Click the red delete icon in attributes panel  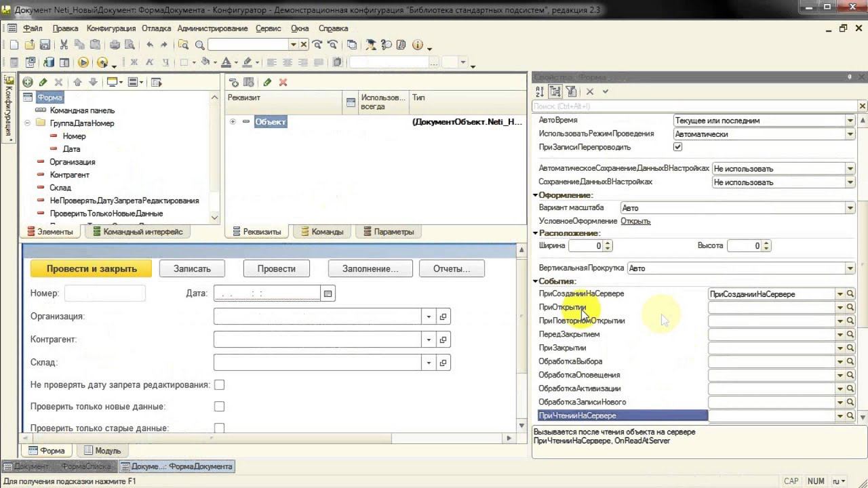point(283,82)
